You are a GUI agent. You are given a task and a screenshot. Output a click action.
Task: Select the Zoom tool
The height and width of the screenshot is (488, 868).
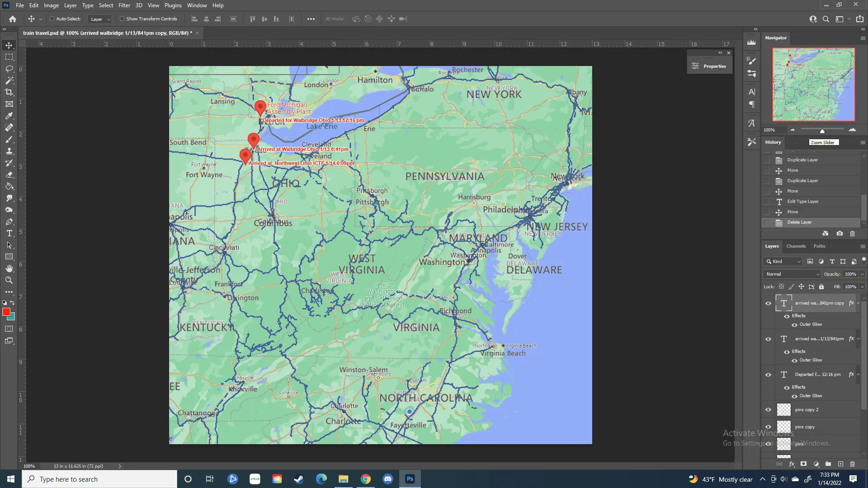coord(9,280)
